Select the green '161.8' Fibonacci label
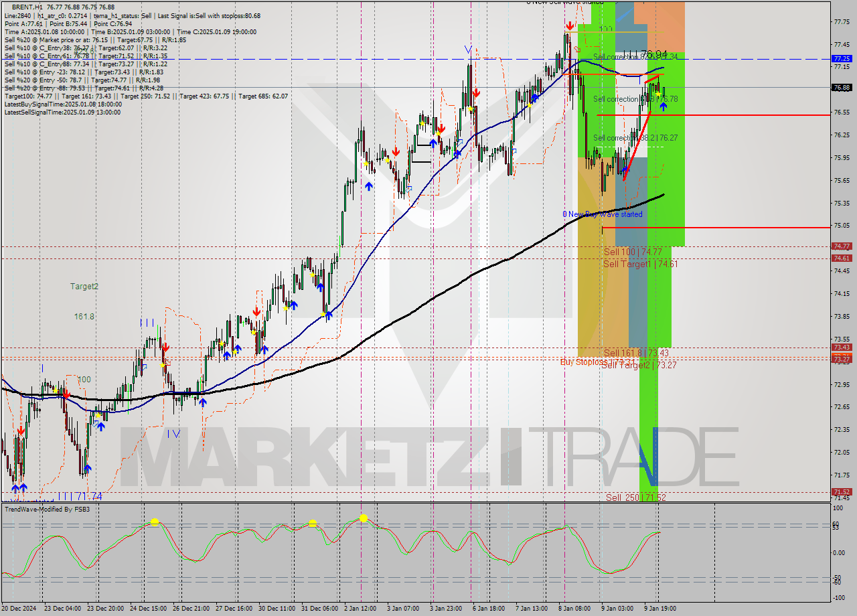857x616 pixels. [x=84, y=317]
